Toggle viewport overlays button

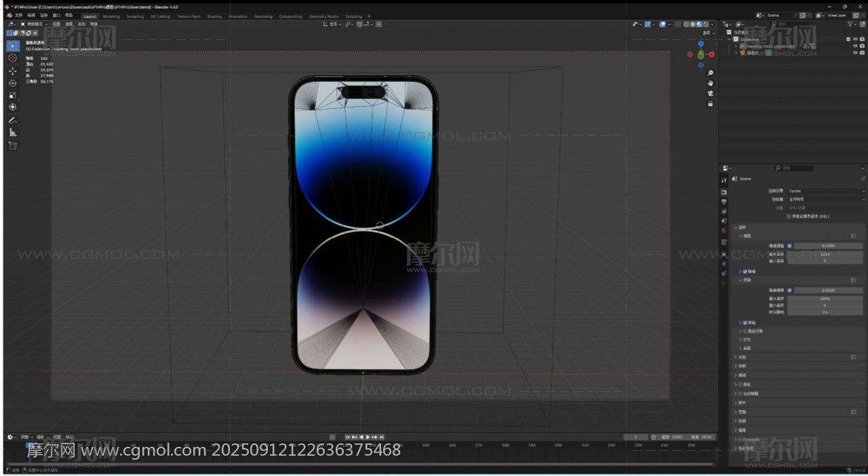(x=663, y=24)
